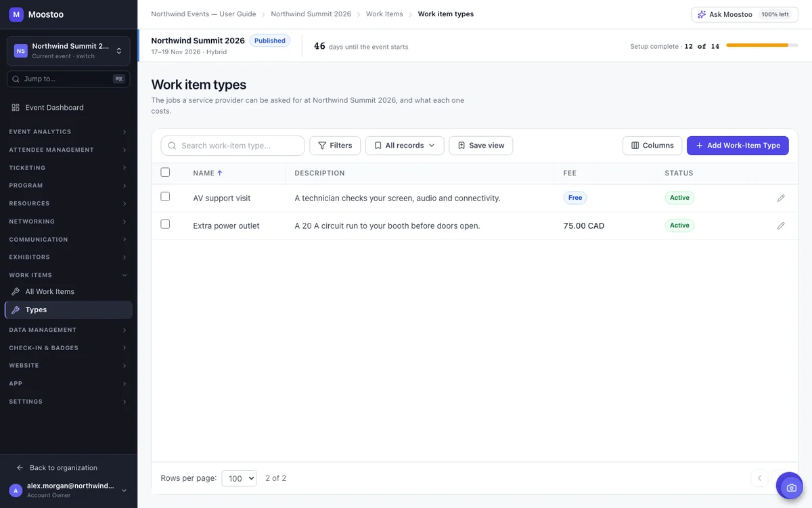
Task: Expand the Attendee Management section
Action: click(x=68, y=150)
